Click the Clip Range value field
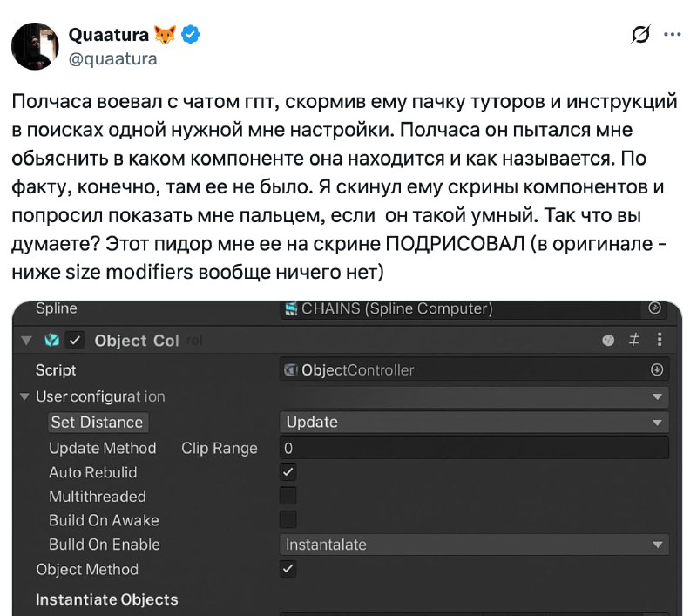 click(474, 448)
